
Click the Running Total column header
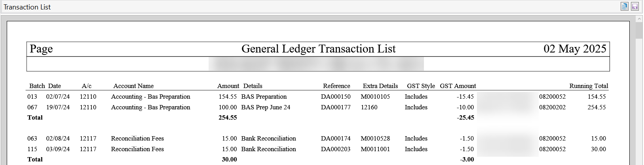coord(589,86)
